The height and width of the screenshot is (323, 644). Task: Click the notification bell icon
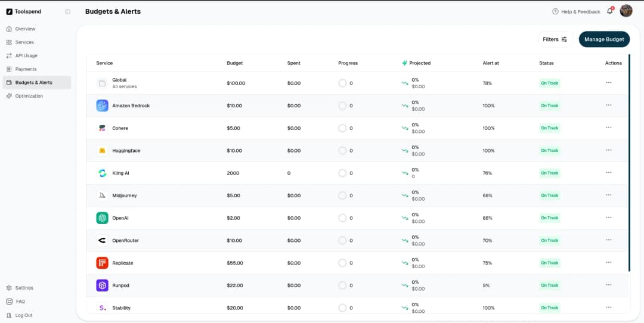click(609, 11)
